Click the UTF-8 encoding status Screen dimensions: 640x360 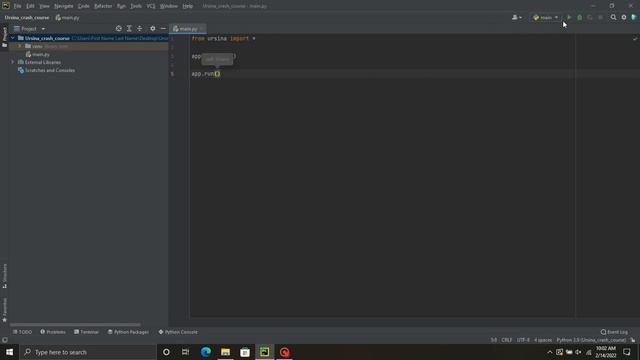[523, 340]
